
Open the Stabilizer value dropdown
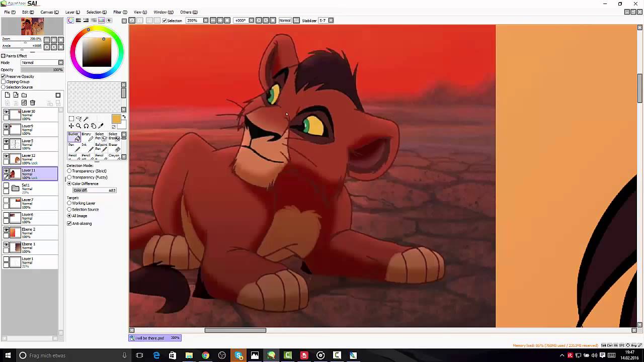pyautogui.click(x=331, y=21)
